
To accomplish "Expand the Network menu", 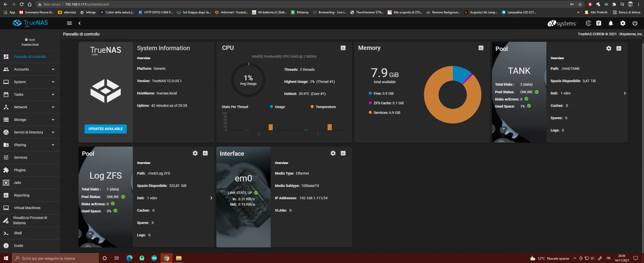I will pos(30,107).
